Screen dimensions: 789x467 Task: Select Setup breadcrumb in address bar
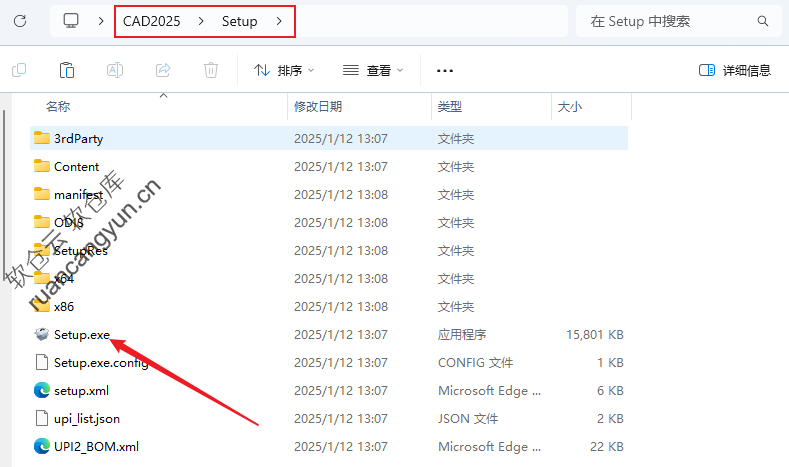pyautogui.click(x=240, y=21)
